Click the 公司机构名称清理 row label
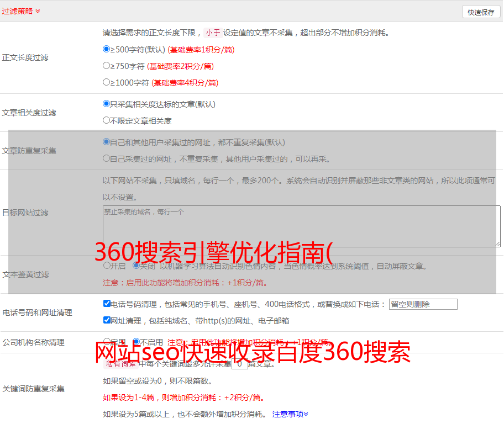Image resolution: width=504 pixels, height=424 pixels. 33,342
